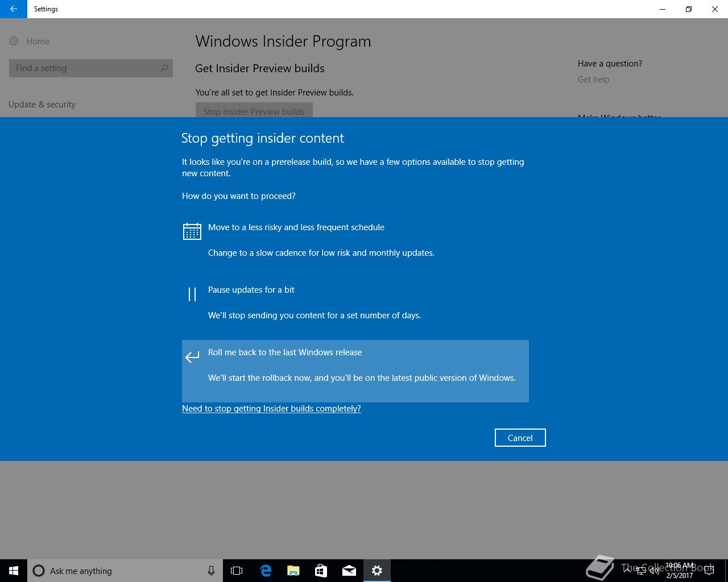Launch Microsoft Edge from taskbar

click(265, 571)
